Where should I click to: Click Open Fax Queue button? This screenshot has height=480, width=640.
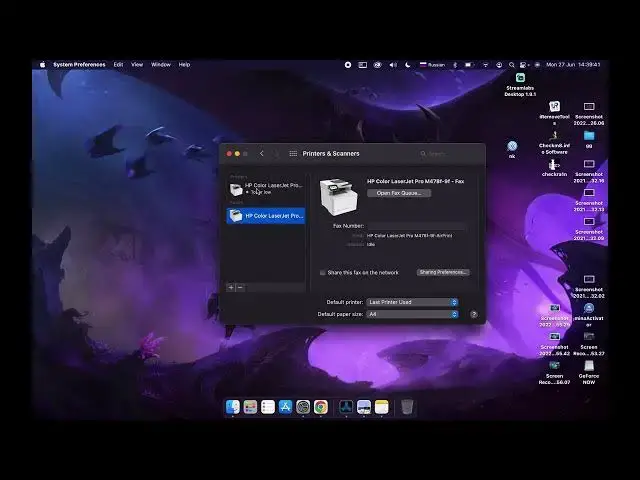(399, 193)
